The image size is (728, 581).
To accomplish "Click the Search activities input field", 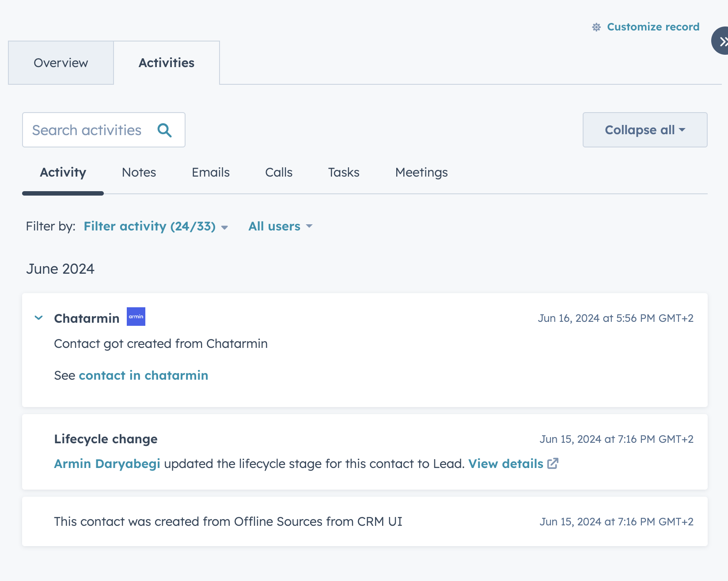I will pos(104,130).
